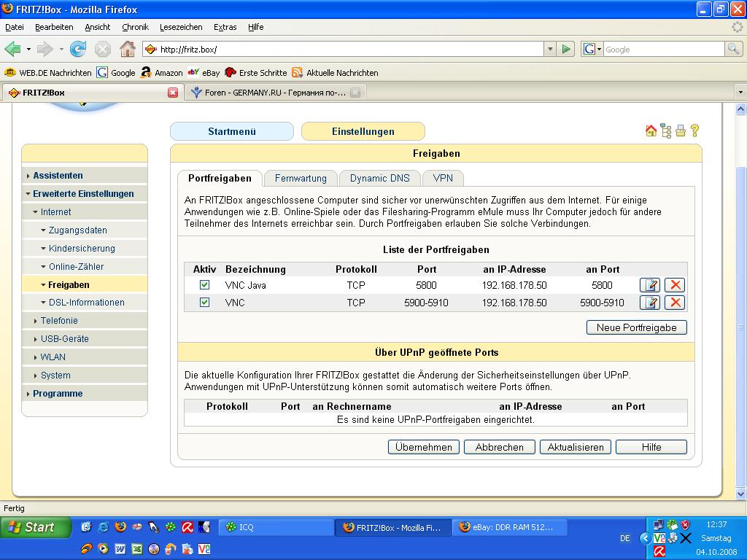747x560 pixels.
Task: Uncheck the VNC Java active checkbox
Action: point(204,285)
